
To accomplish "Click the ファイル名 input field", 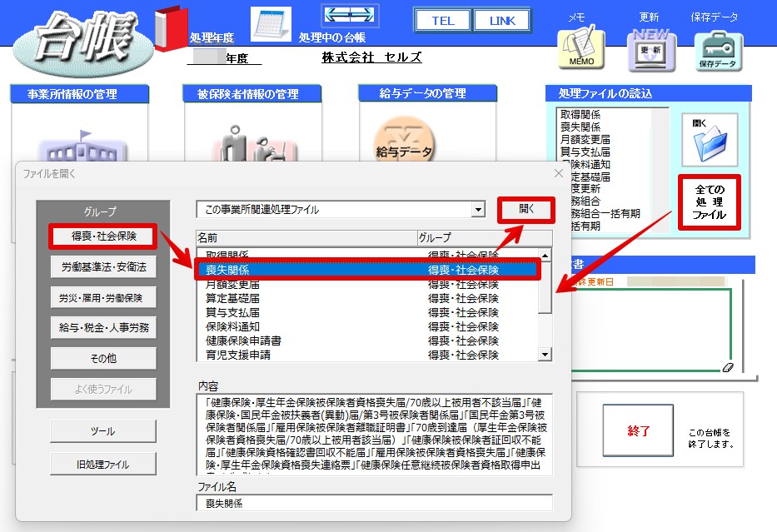I will tap(374, 503).
